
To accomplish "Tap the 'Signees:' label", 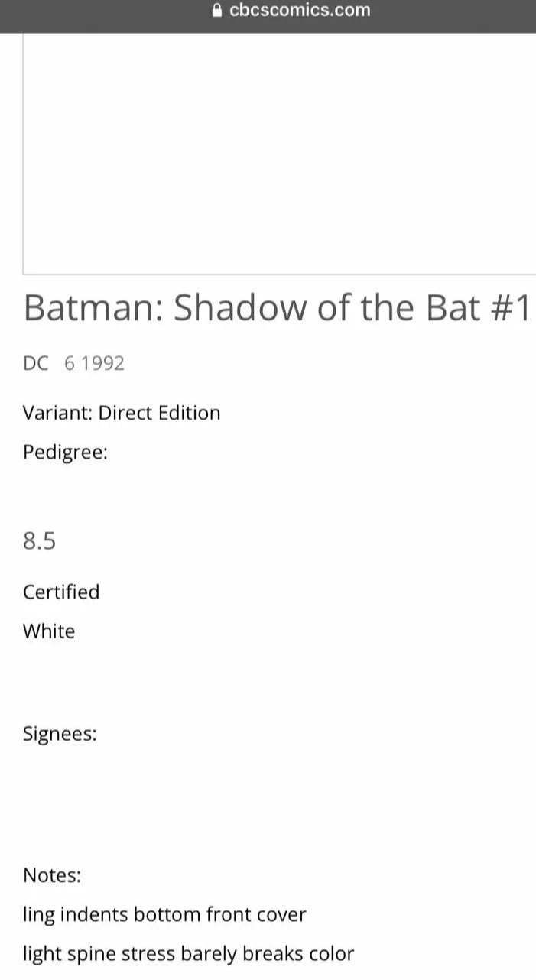I will click(x=60, y=734).
